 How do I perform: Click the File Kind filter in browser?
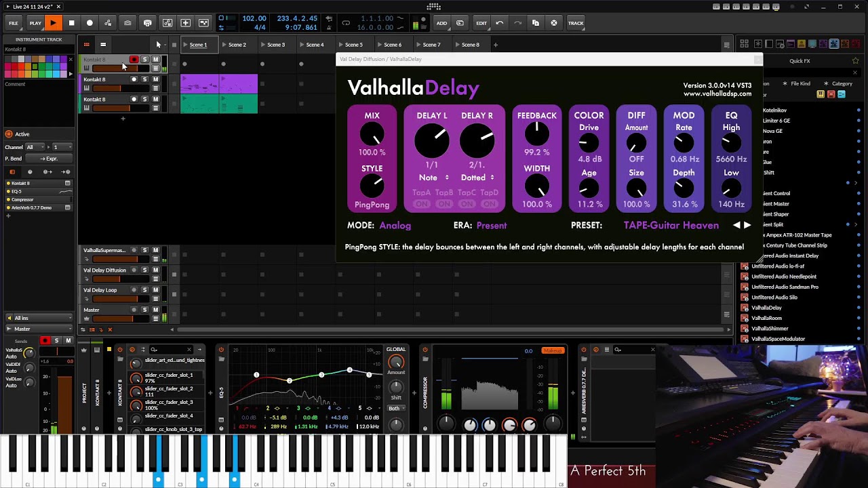click(800, 84)
